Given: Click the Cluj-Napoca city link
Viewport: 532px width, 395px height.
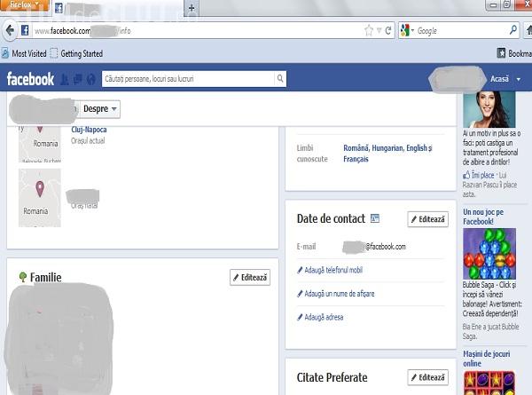Looking at the screenshot, I should coord(89,130).
